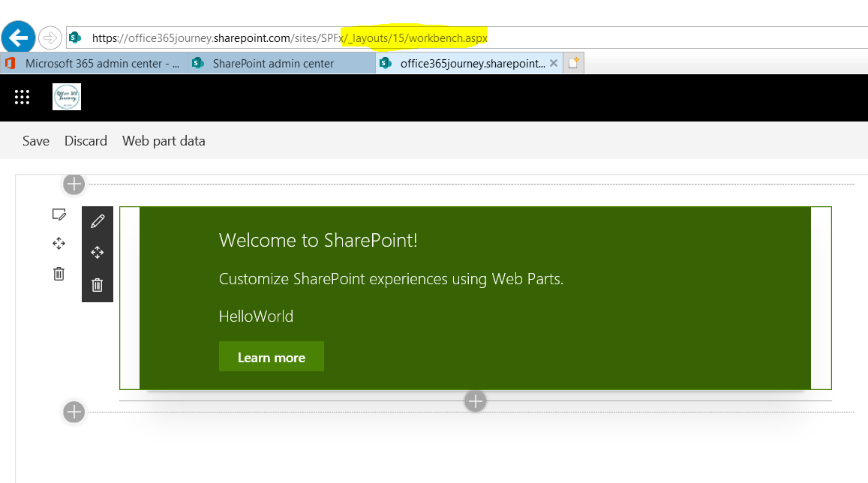Open a new browser tab
The height and width of the screenshot is (483, 868).
(x=573, y=63)
